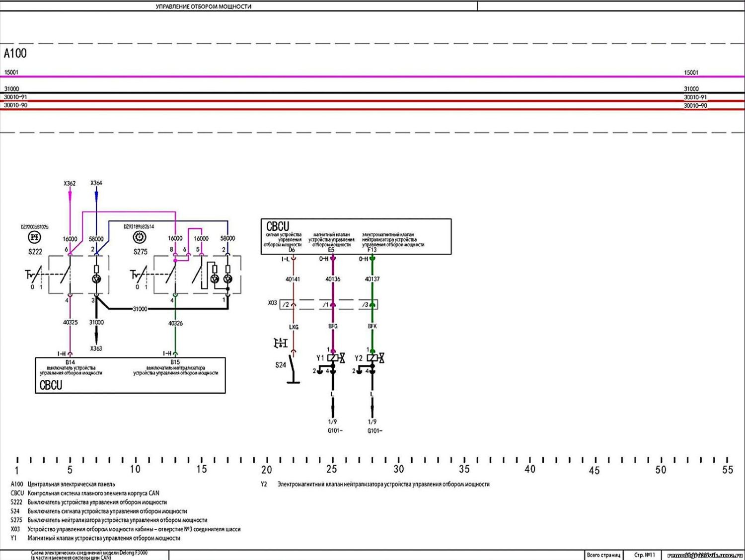Viewport: 745px width, 560px height.
Task: Select the Y2 solenoid valve symbol
Action: point(376,358)
